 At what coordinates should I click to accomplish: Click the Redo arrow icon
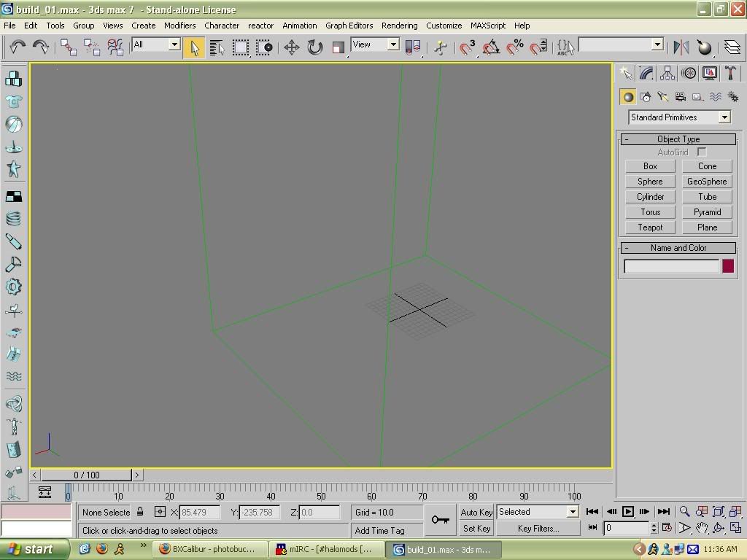[41, 47]
